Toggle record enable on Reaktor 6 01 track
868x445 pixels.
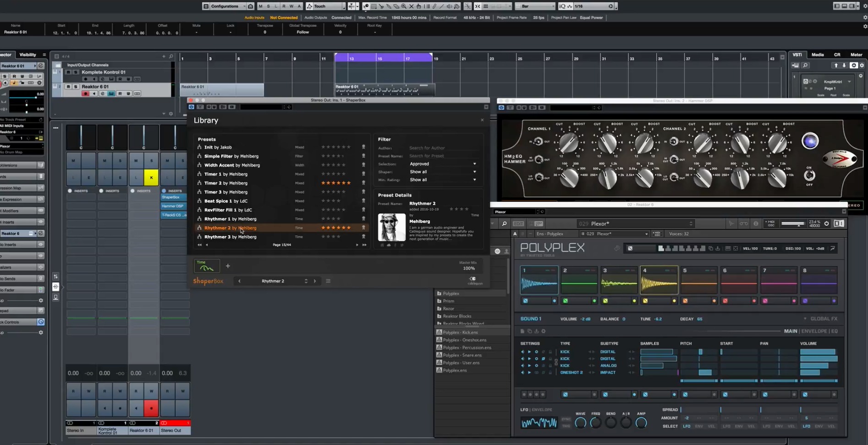[x=85, y=94]
